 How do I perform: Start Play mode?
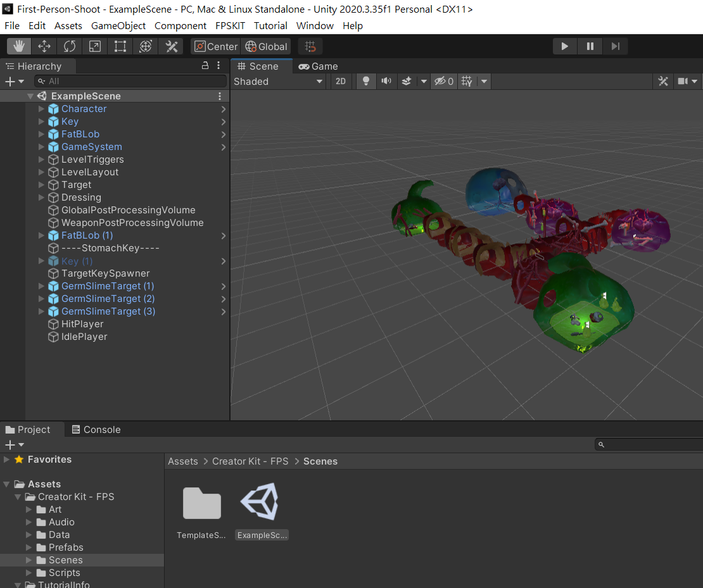tap(564, 46)
